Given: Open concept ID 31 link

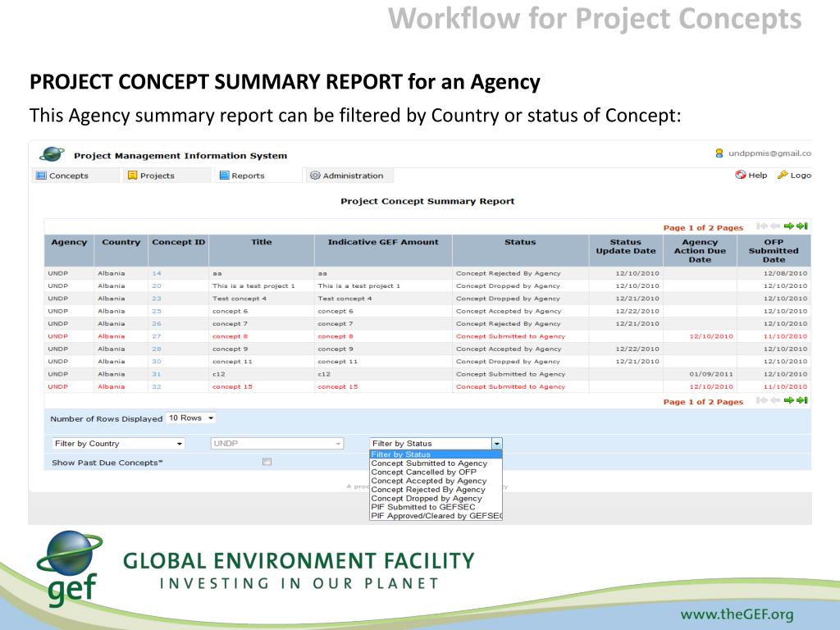Looking at the screenshot, I should pos(157,374).
